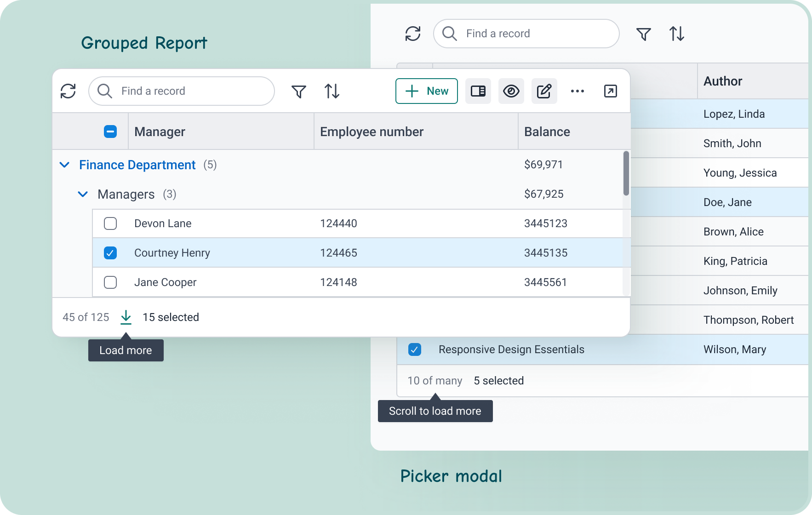Toggle field visibility with the eye icon
Screen dimensions: 812x515
511,91
